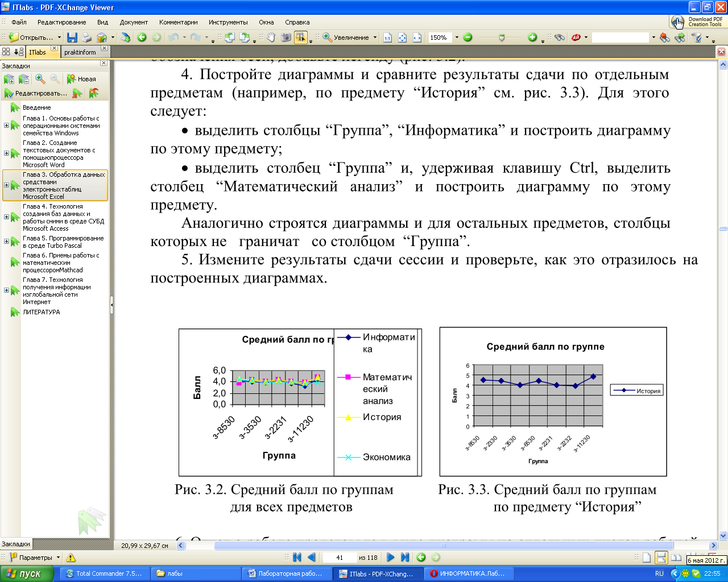Click the green Zoom In plus button
728x582 pixels.
pyautogui.click(x=532, y=38)
